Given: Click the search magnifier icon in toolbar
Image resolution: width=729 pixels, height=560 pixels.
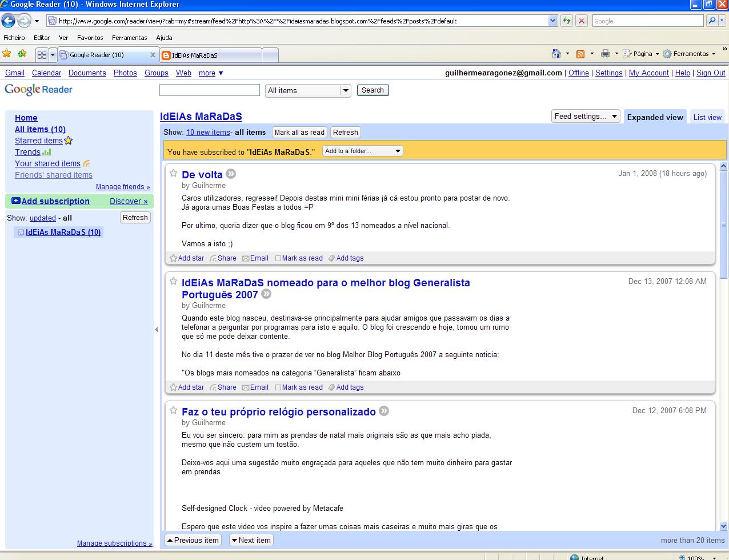Looking at the screenshot, I should point(712,21).
